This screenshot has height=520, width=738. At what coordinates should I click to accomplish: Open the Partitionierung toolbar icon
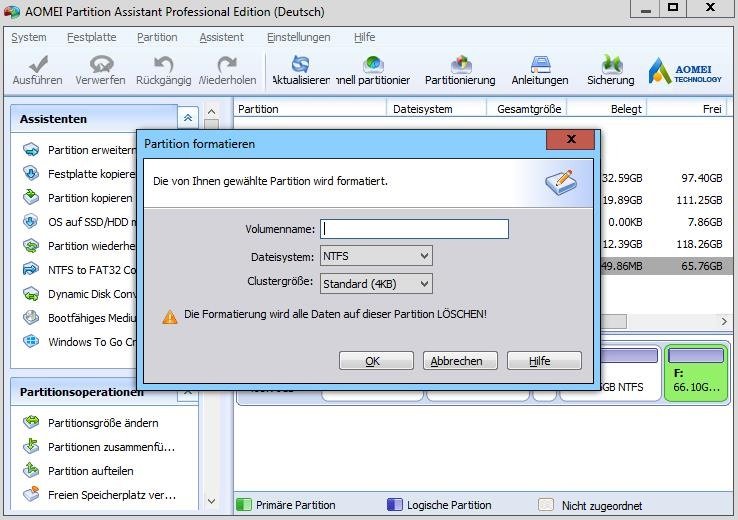tap(460, 64)
